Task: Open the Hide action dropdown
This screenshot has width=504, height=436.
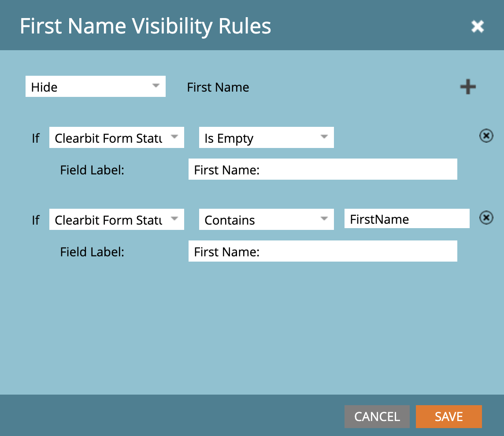Action: coord(96,86)
